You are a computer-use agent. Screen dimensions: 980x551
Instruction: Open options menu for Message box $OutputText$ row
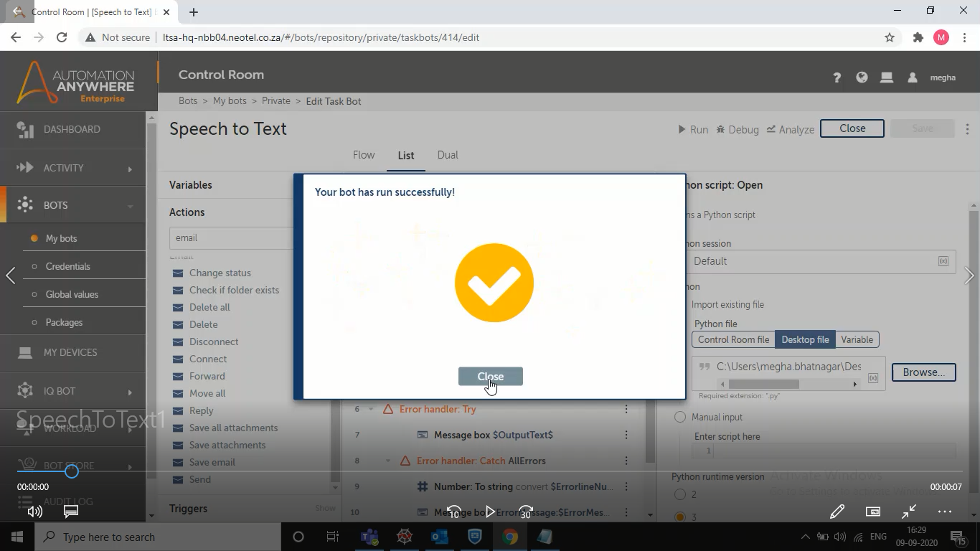tap(626, 435)
